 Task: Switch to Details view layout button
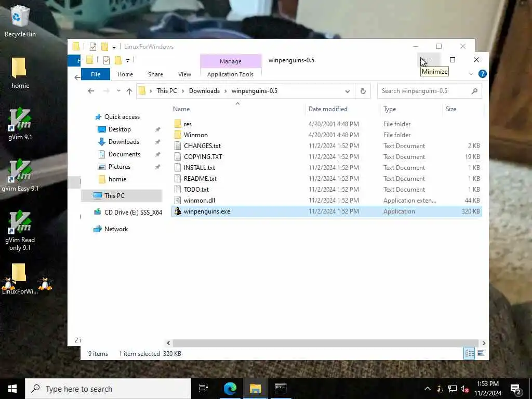(x=469, y=353)
